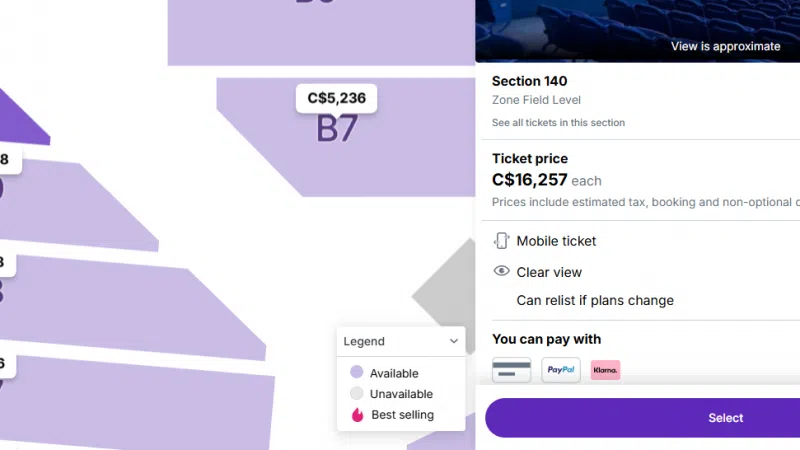Image resolution: width=800 pixels, height=450 pixels.
Task: Click the Best selling flame icon
Action: point(357,414)
